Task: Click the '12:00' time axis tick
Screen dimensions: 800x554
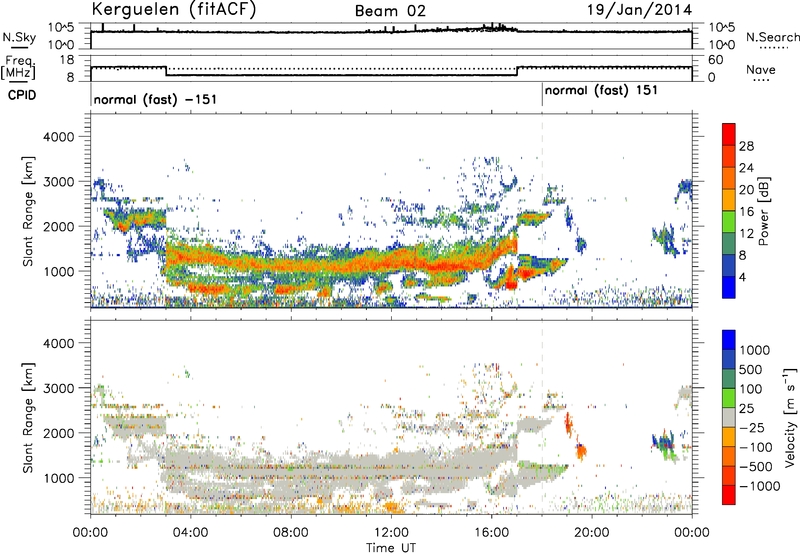Action: pyautogui.click(x=391, y=533)
